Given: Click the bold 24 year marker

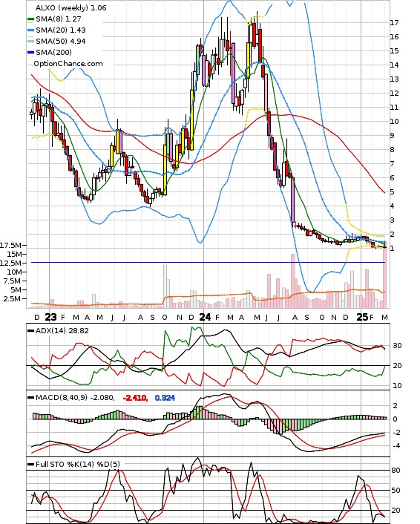Looking at the screenshot, I should [x=205, y=317].
